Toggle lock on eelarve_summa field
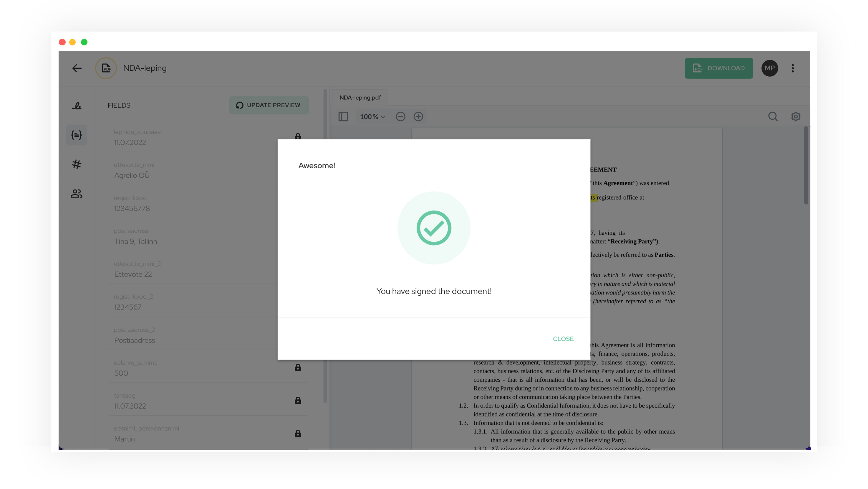Screen dimensions: 868x489 click(x=298, y=368)
